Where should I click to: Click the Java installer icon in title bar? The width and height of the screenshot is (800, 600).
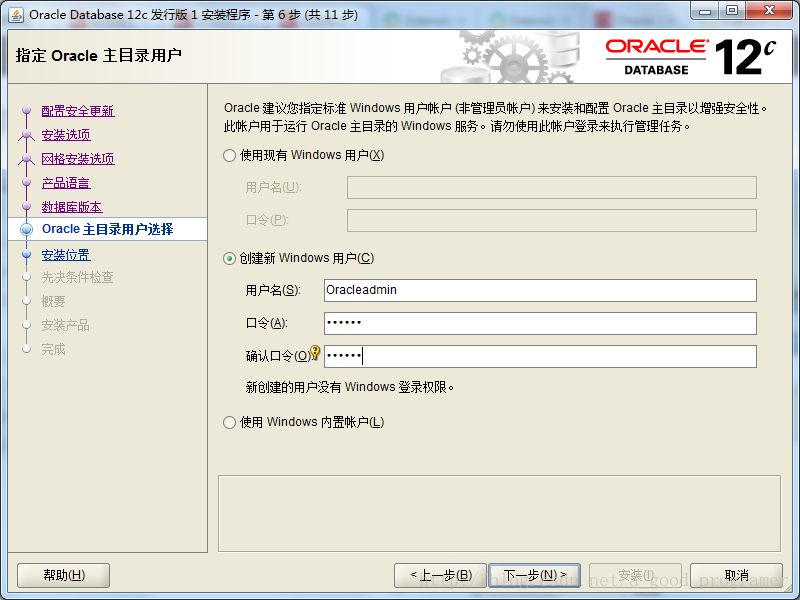(16, 15)
